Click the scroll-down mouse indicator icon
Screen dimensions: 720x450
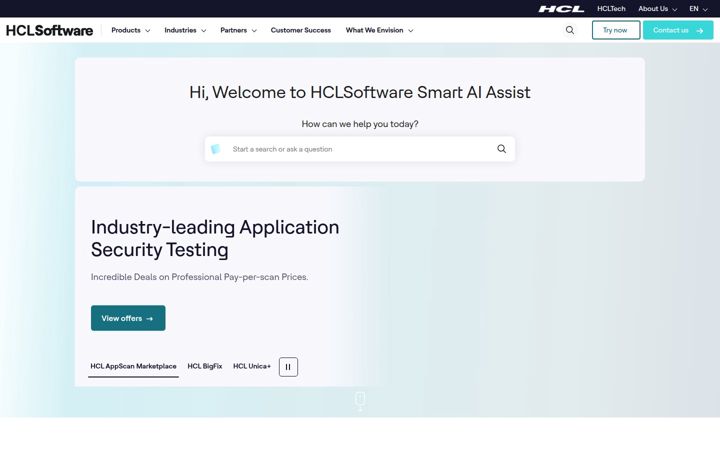(360, 401)
